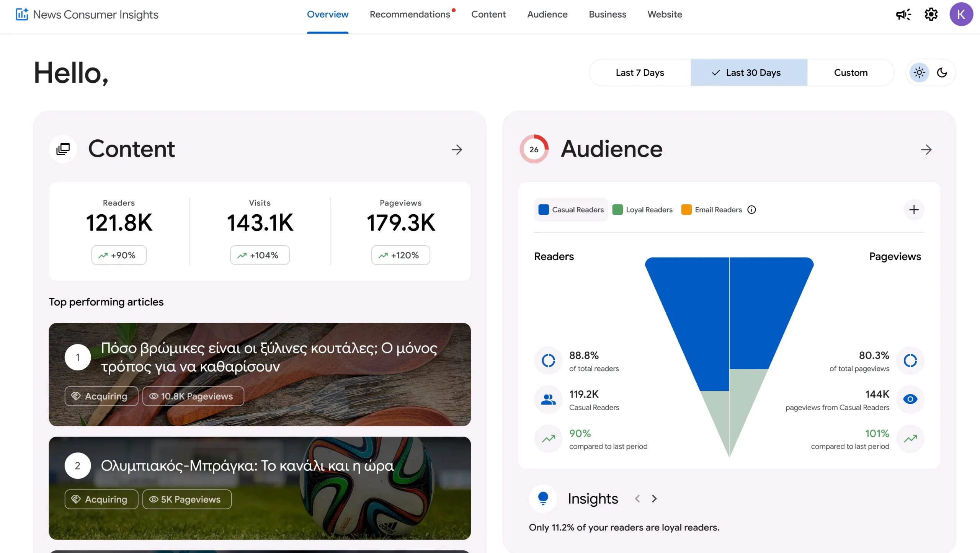Select Email Readers legend toggle
Viewport: 980px width, 553px height.
(x=712, y=210)
